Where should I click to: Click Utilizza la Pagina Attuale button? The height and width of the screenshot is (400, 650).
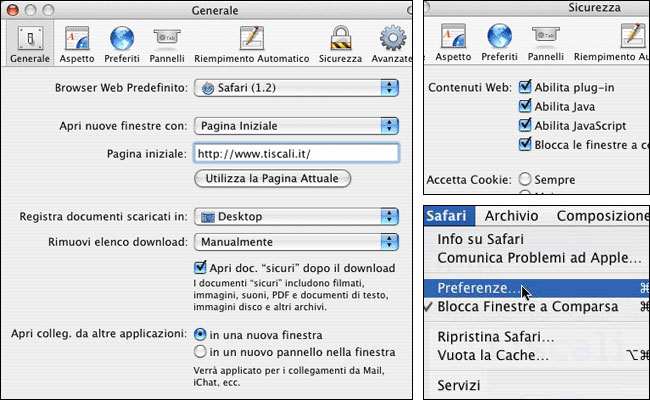tap(272, 179)
